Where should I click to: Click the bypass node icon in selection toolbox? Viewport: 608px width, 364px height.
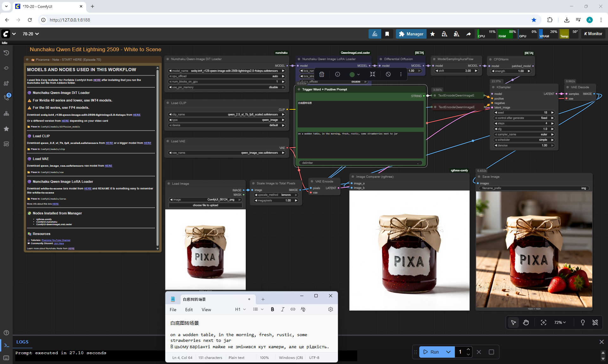click(388, 74)
